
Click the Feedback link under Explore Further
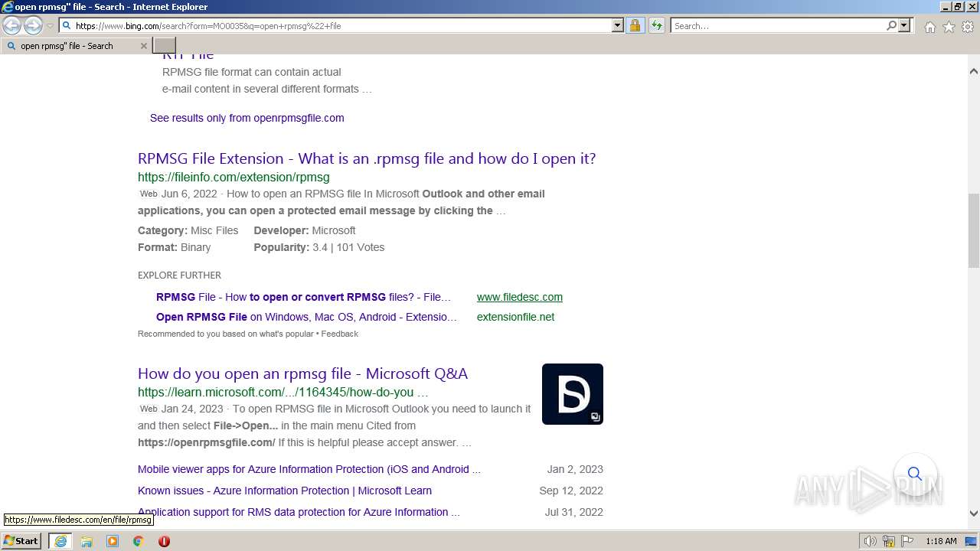pos(340,334)
